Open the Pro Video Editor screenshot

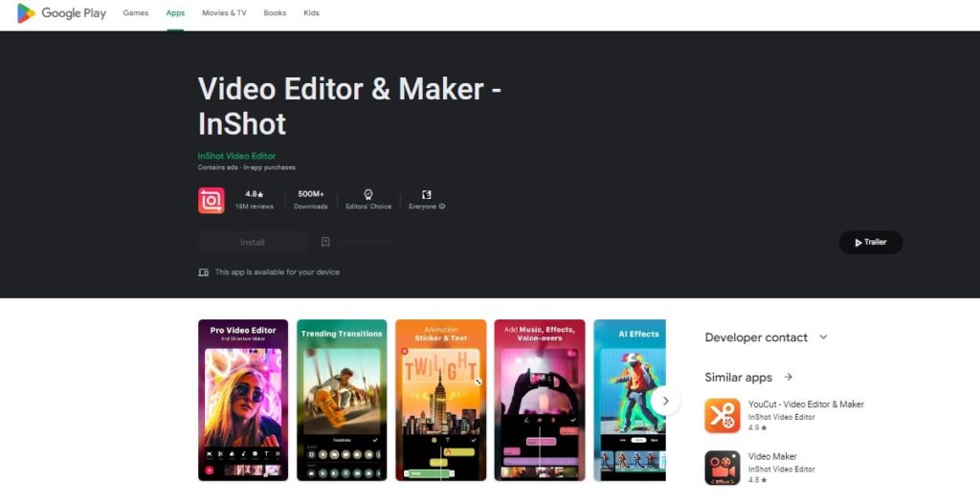[243, 401]
